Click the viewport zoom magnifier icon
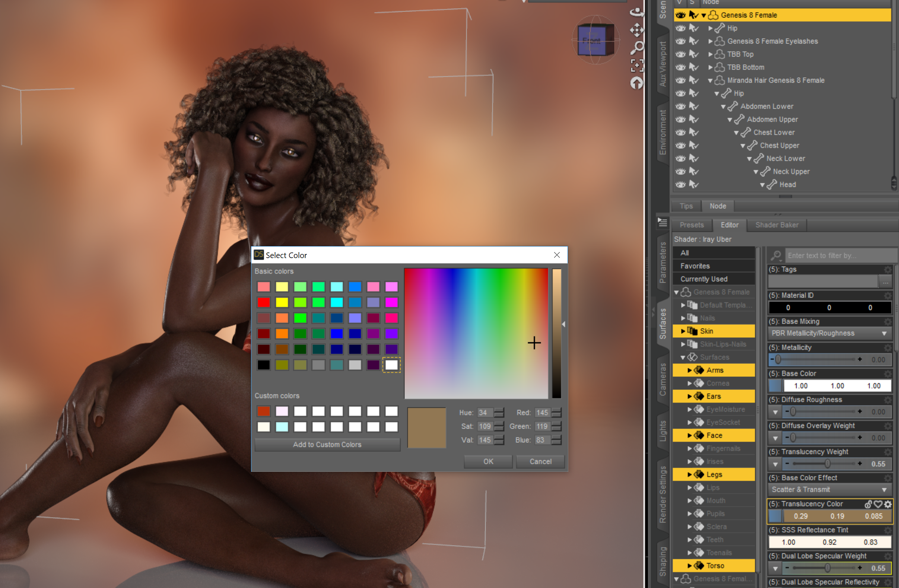Screen dimensions: 899x588 (x=637, y=48)
